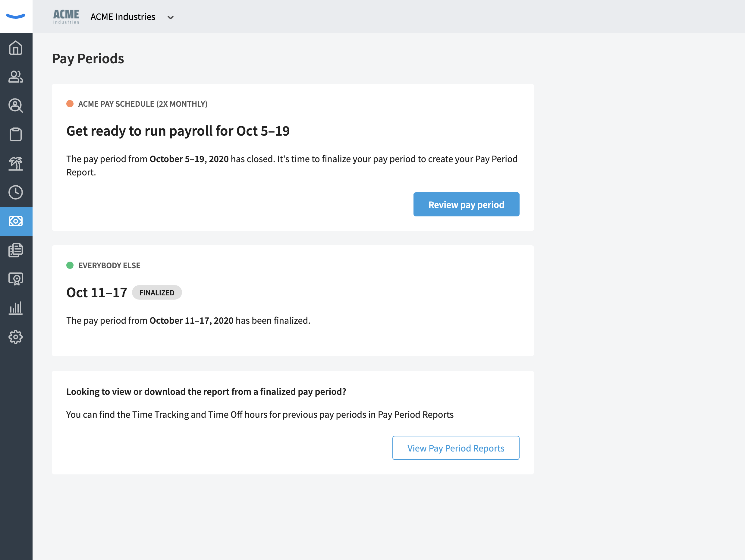Open the People directory icon

[x=16, y=77]
